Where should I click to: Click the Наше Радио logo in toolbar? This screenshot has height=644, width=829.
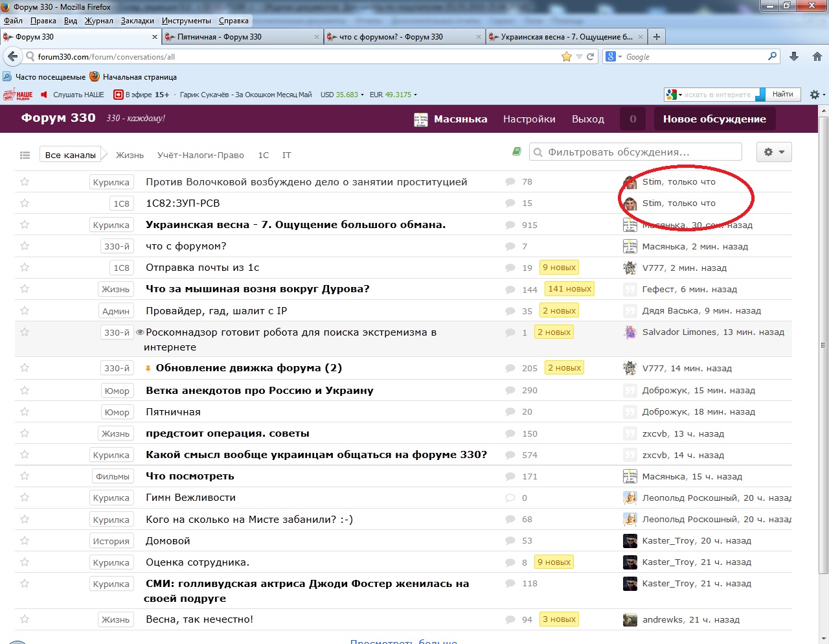[x=18, y=95]
